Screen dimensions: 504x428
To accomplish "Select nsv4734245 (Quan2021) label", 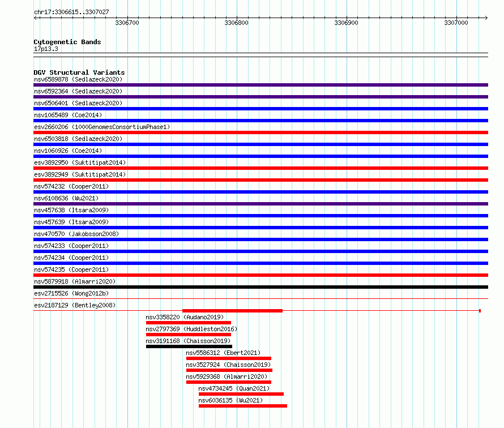I will point(234,388).
